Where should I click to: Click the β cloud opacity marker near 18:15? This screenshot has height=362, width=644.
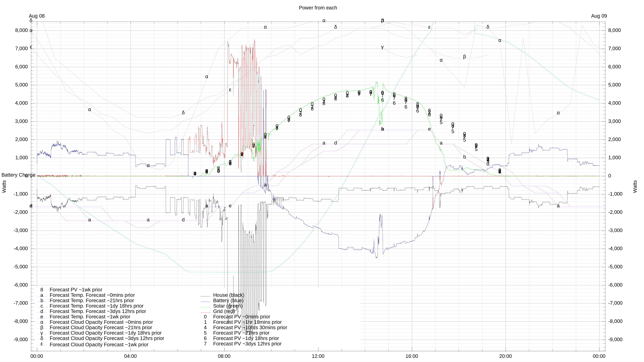[x=465, y=57]
